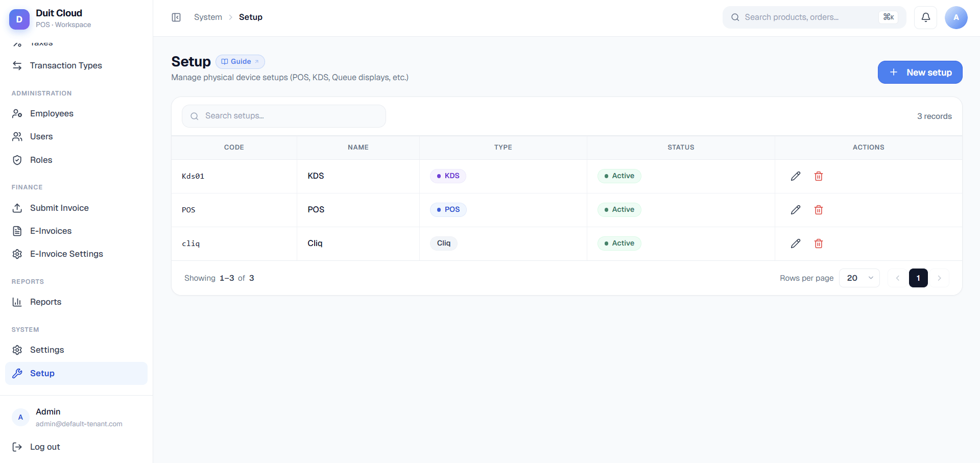Click the E-Invoice Settings gear icon

[x=17, y=254]
